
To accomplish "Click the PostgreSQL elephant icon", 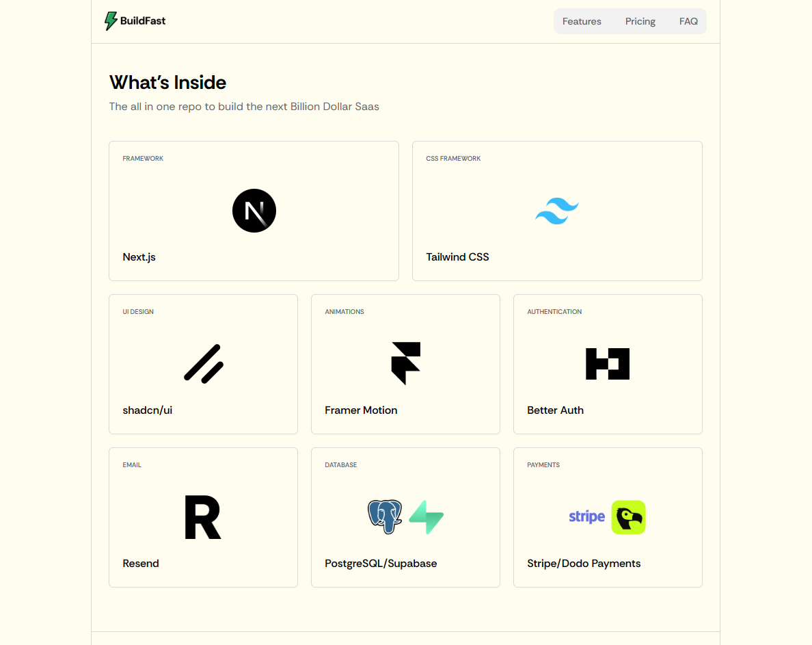I will click(x=385, y=516).
